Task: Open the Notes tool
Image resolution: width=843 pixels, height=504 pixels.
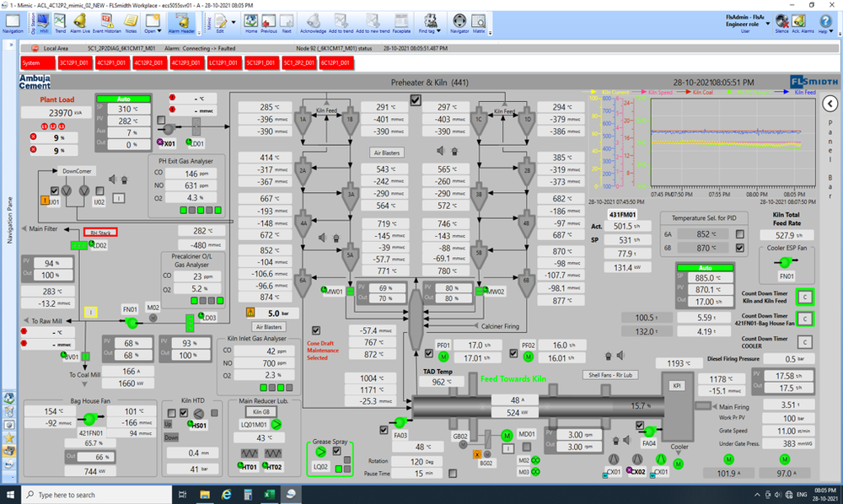Action: [130, 22]
